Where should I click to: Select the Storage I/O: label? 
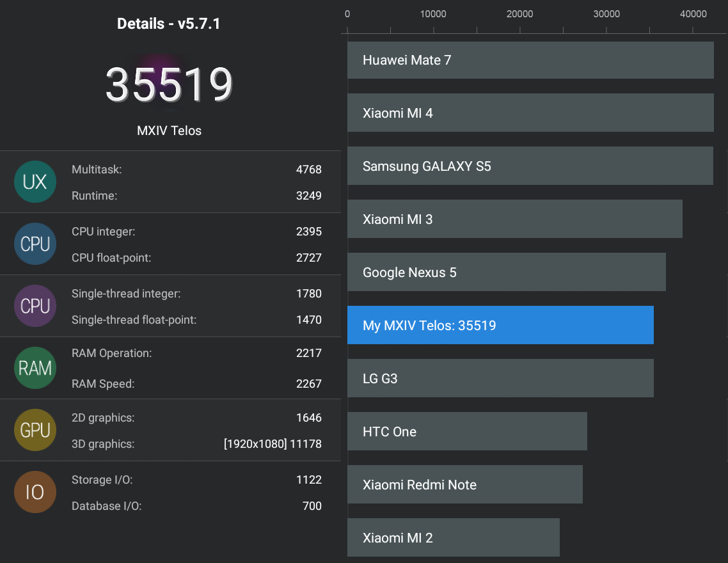(102, 479)
